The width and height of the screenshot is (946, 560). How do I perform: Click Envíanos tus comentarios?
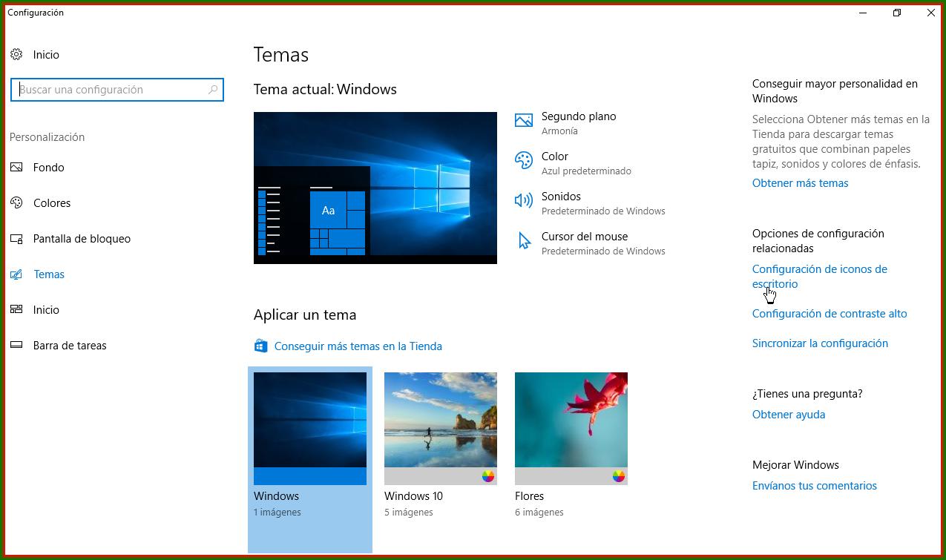(815, 485)
